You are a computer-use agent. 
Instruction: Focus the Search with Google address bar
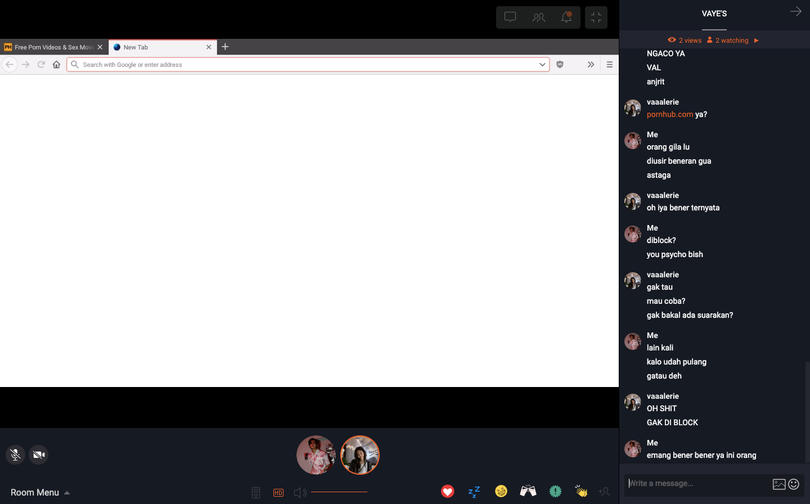(307, 65)
